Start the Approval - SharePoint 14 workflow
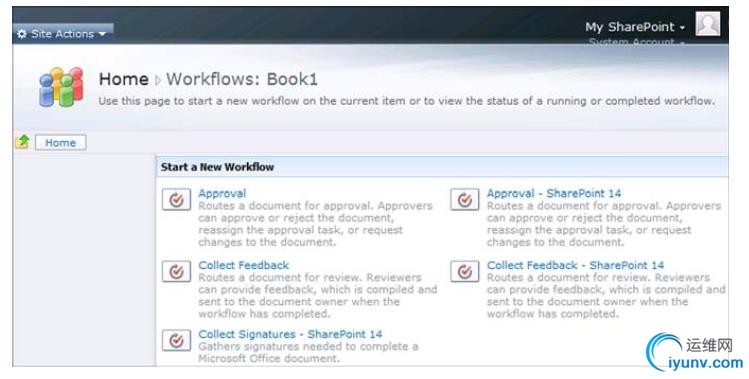 tap(554, 194)
